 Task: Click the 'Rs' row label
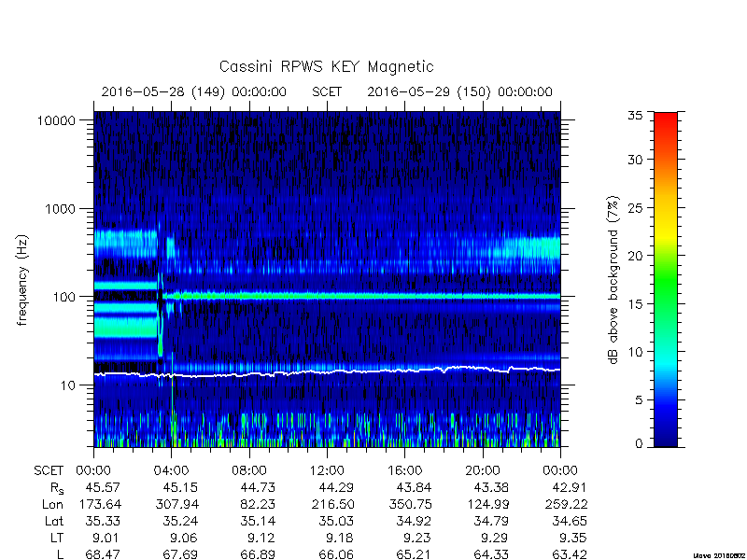57,488
